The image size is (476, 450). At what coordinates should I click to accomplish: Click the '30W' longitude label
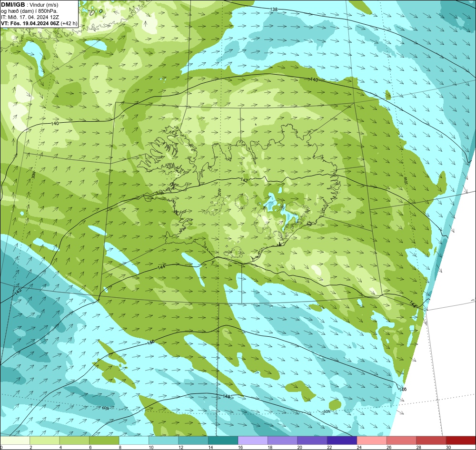click(x=33, y=175)
